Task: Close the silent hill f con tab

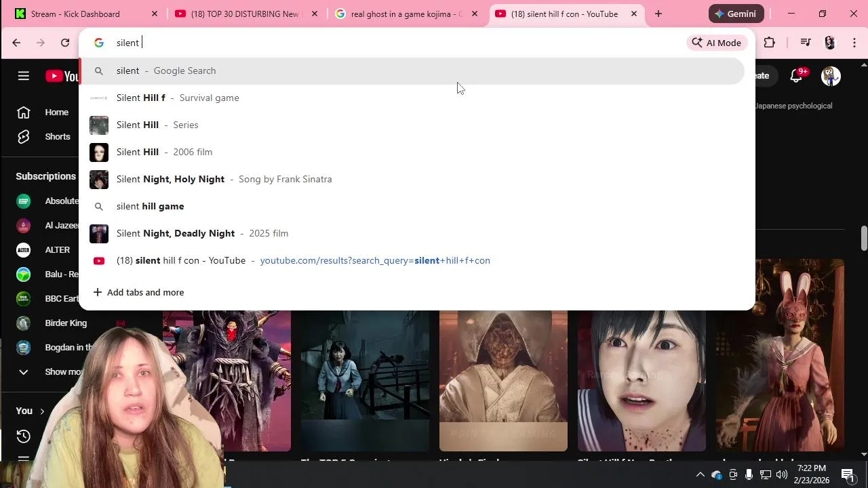Action: pos(634,14)
